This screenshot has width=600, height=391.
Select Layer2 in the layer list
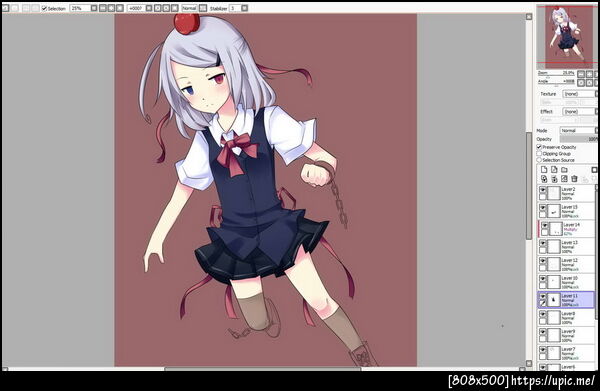(567, 194)
